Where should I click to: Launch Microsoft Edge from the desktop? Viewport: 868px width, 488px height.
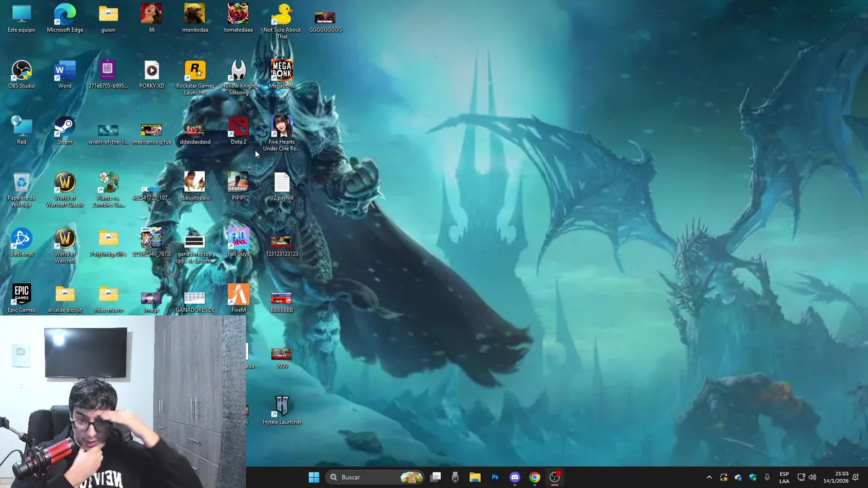pyautogui.click(x=65, y=18)
